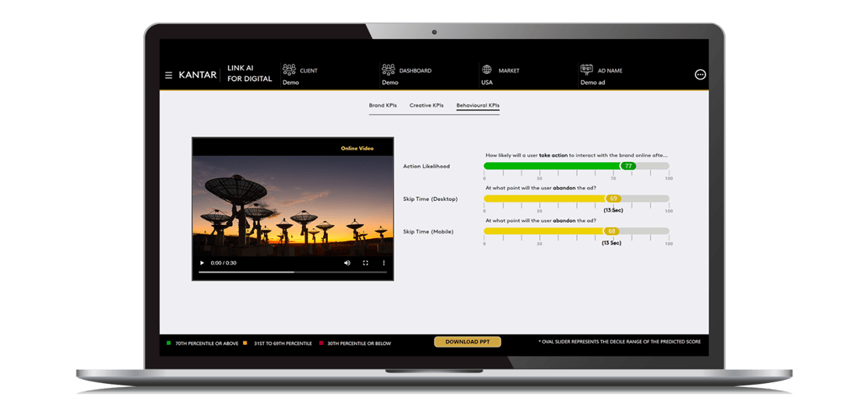Click the Skip Time (Mobile) score marker 68

611,231
